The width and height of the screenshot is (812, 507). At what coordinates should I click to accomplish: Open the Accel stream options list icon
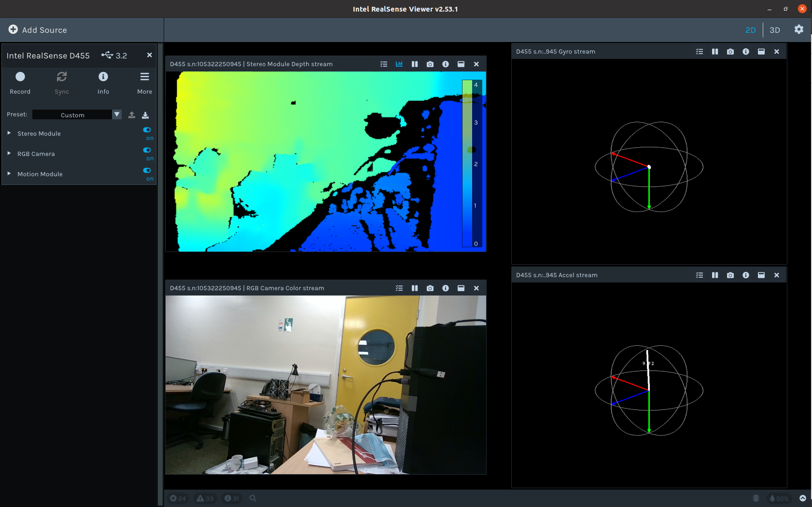click(x=699, y=275)
